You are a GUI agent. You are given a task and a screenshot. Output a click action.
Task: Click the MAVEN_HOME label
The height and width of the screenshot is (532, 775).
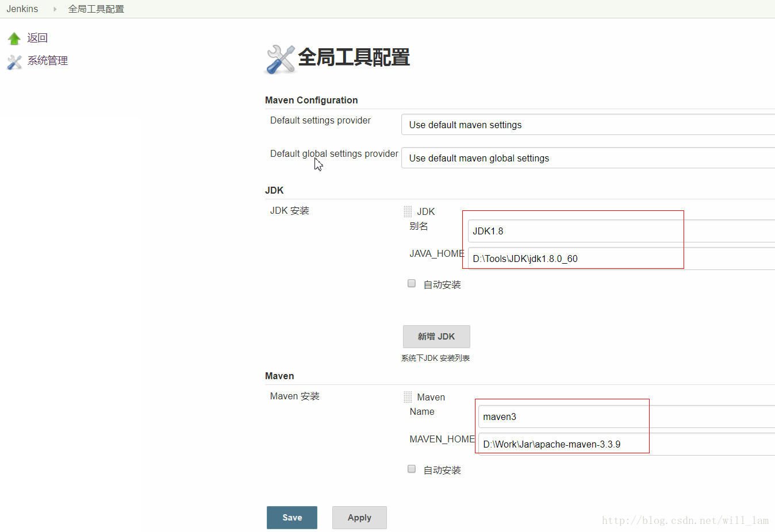click(442, 439)
